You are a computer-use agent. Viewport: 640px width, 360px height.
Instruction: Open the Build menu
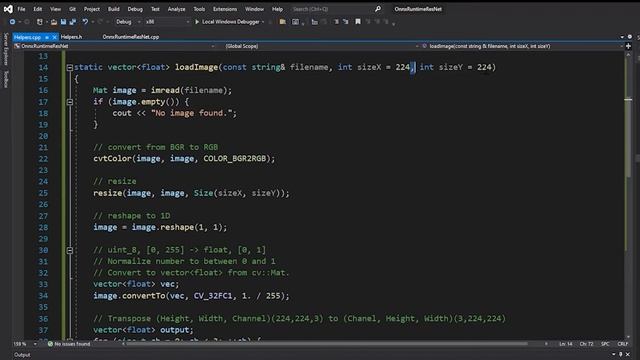(x=113, y=9)
